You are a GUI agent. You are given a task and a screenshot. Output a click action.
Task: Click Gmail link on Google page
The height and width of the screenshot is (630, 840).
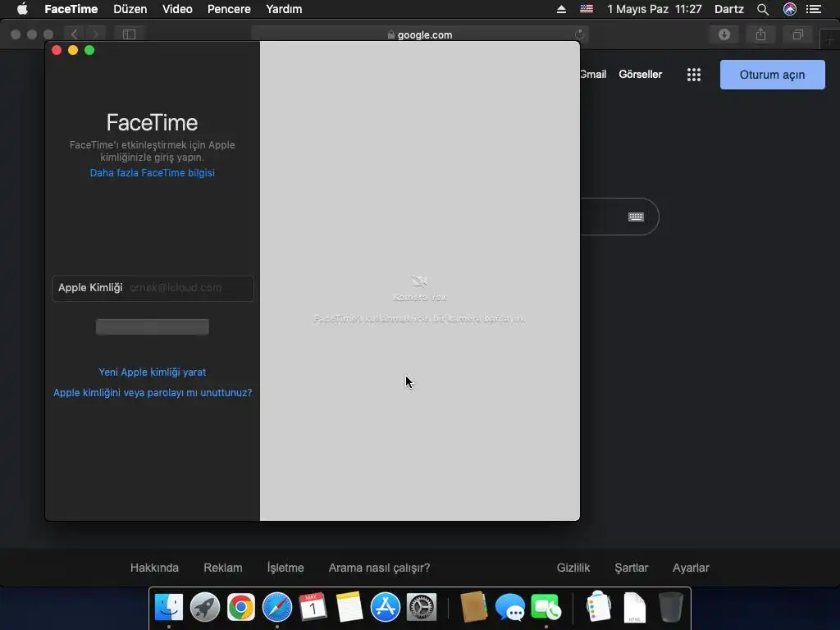pyautogui.click(x=593, y=75)
